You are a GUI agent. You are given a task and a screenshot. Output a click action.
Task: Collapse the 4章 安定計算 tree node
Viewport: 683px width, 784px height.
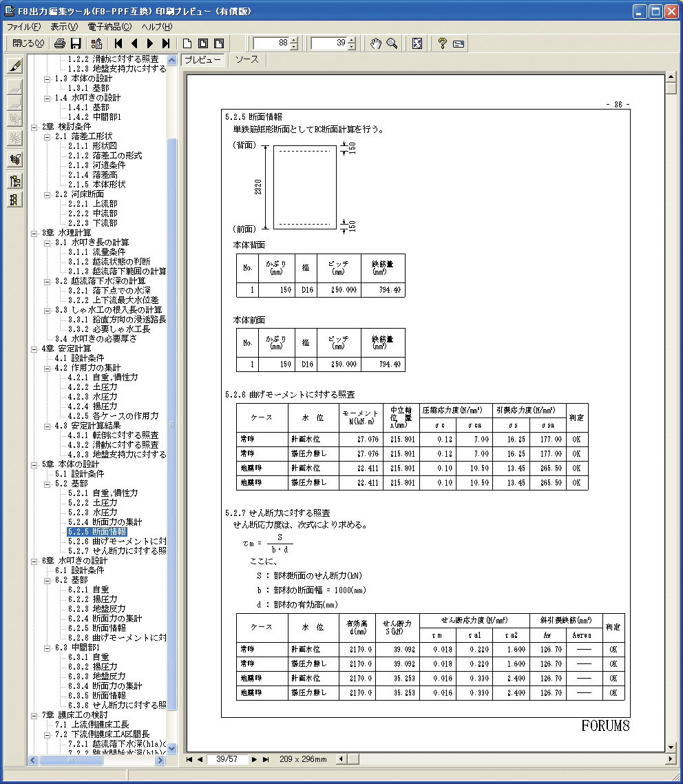pyautogui.click(x=34, y=349)
